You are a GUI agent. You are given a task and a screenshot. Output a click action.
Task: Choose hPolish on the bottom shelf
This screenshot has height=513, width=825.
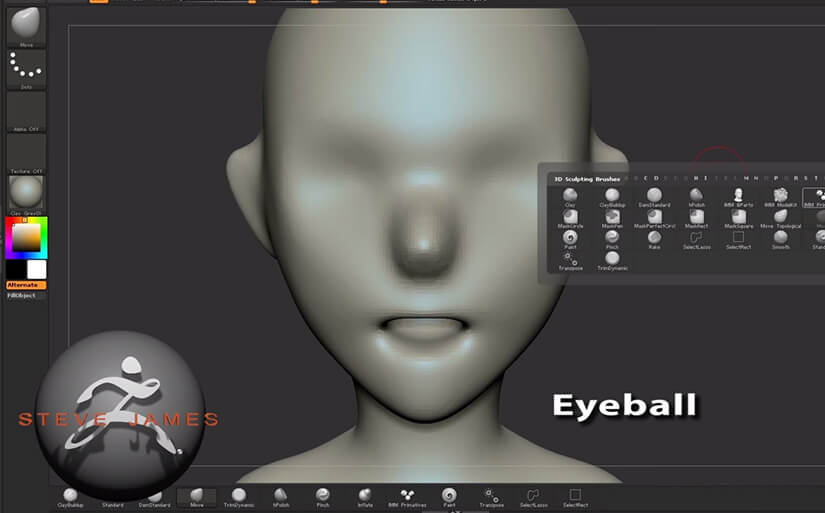click(x=281, y=498)
